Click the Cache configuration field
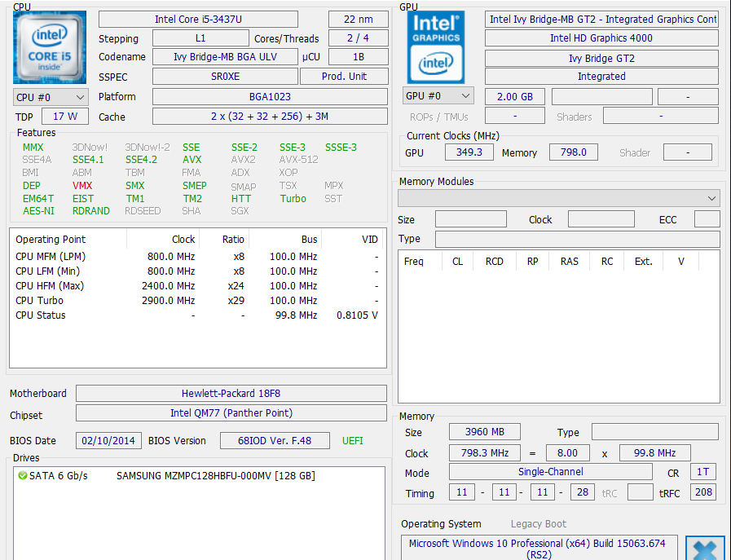This screenshot has width=731, height=560. (270, 117)
